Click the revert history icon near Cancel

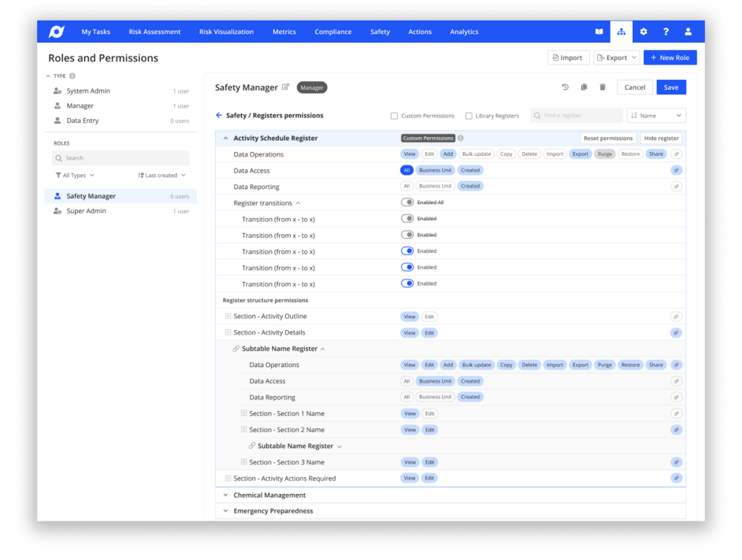tap(564, 87)
